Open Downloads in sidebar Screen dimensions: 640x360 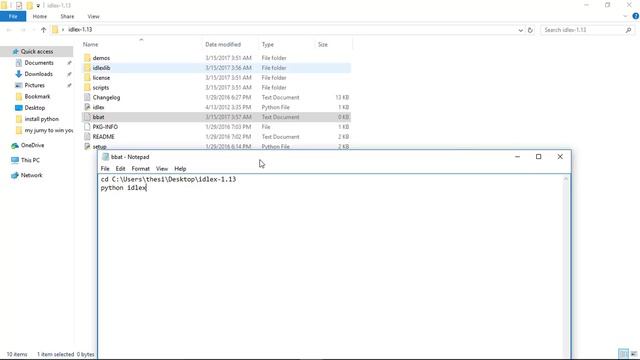[x=38, y=74]
